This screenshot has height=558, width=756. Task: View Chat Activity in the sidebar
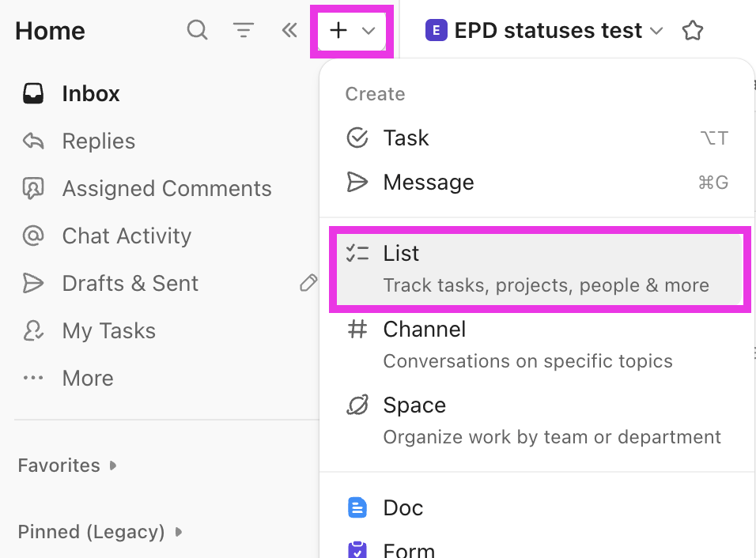click(127, 236)
